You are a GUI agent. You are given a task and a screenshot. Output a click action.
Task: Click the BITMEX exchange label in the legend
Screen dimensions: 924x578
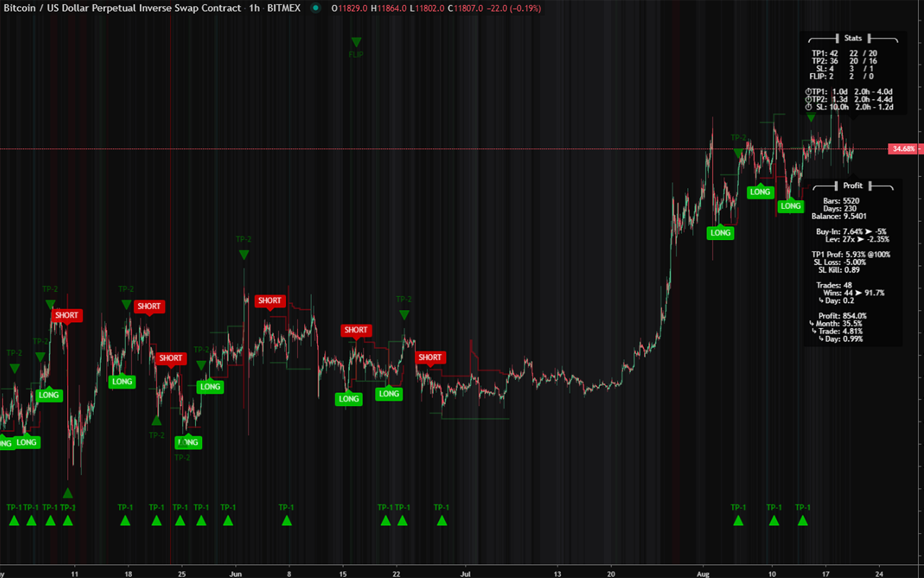coord(284,9)
